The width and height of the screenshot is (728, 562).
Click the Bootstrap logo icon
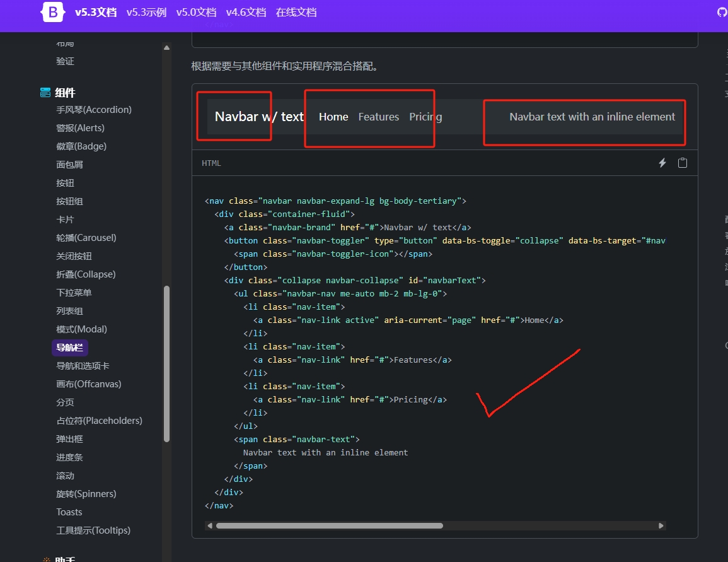click(x=54, y=12)
